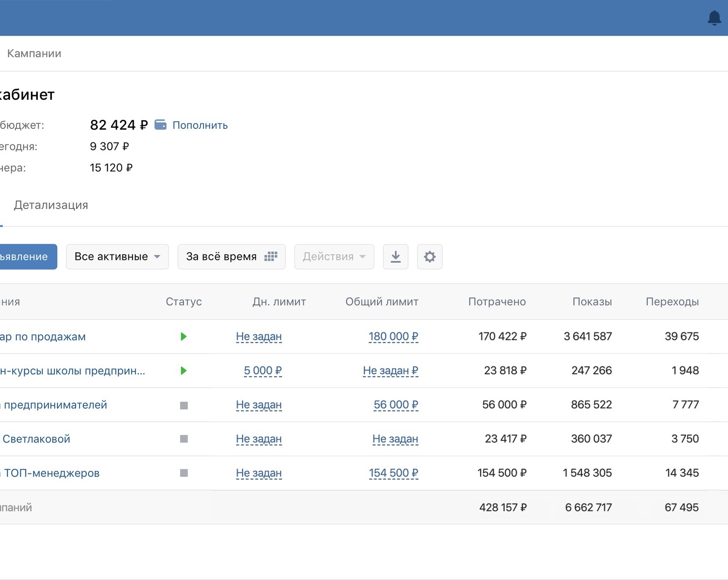Click the 428 157 ₽ total spent cell
Screen dimensions: 728x580
click(x=503, y=507)
